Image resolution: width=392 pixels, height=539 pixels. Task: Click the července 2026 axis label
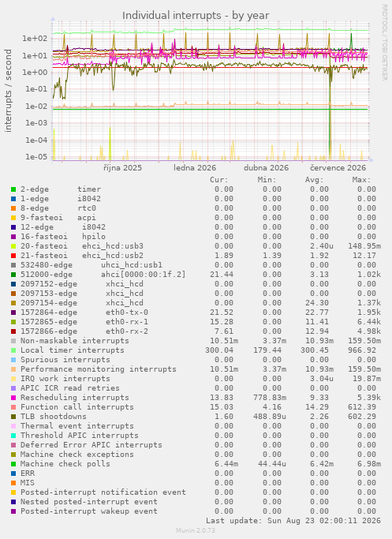click(338, 168)
